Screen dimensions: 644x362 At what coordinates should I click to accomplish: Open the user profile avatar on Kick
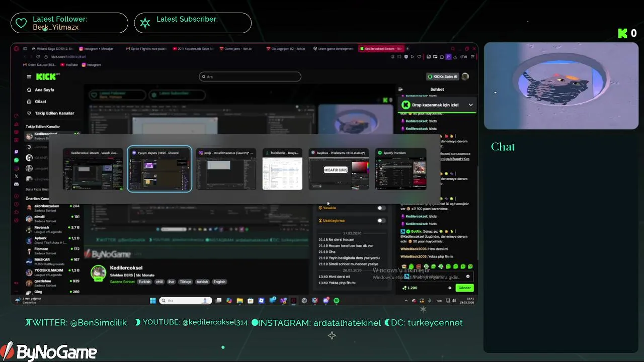[x=465, y=76]
